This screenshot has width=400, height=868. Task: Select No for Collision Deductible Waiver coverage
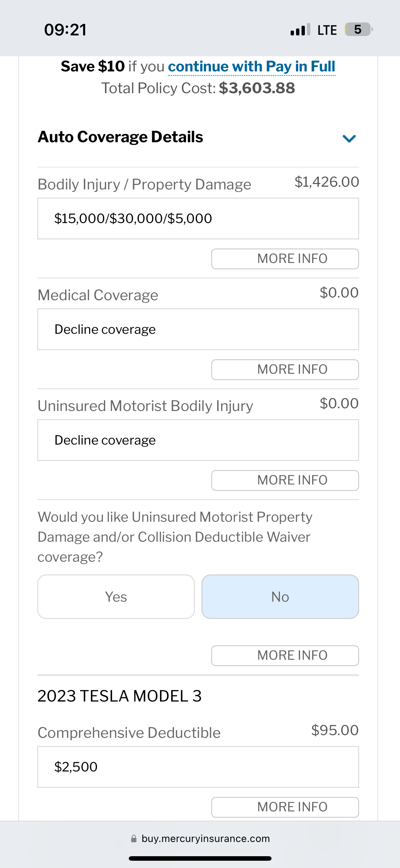point(280,597)
